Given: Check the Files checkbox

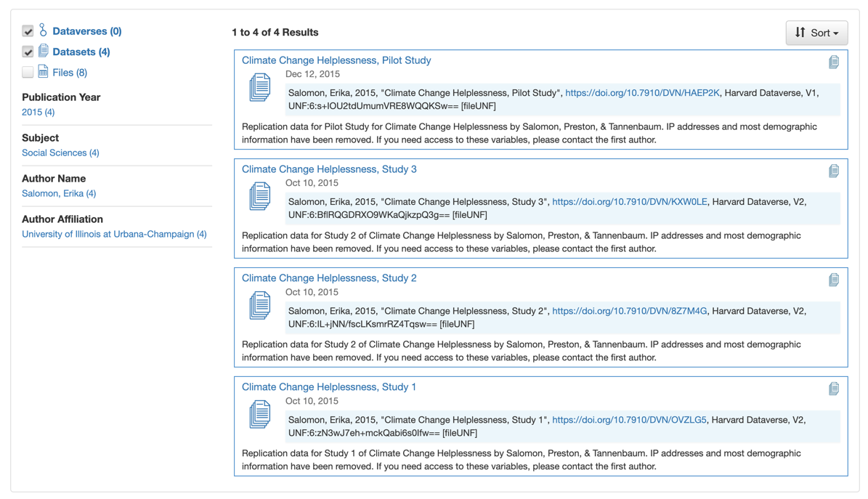Looking at the screenshot, I should [28, 72].
